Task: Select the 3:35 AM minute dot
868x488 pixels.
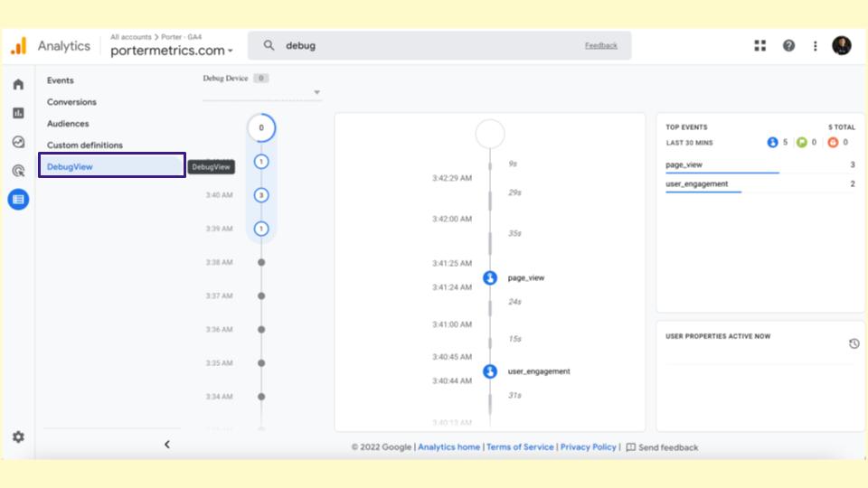Action: point(261,363)
